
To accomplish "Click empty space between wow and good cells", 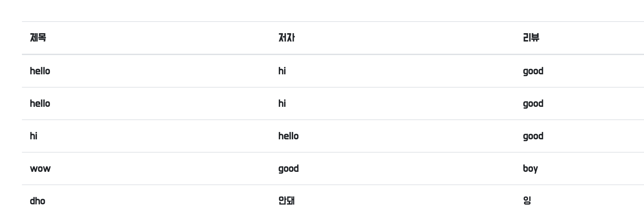I will point(164,169).
